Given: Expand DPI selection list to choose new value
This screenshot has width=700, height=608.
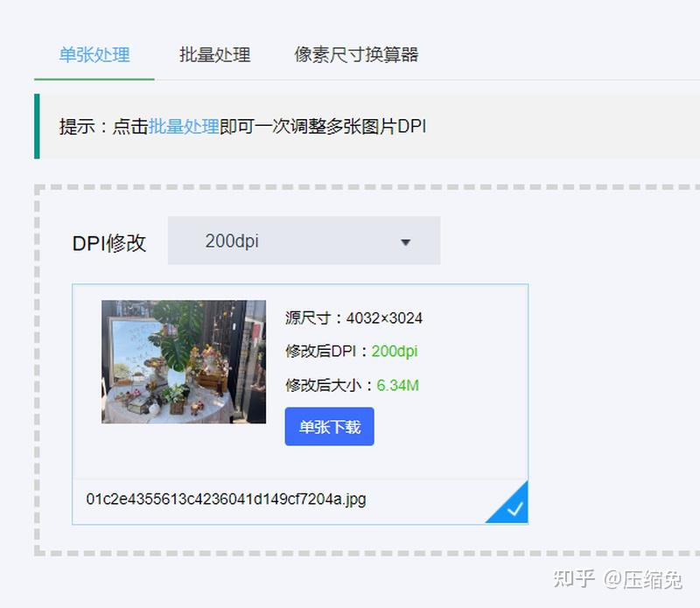Looking at the screenshot, I should tap(302, 241).
